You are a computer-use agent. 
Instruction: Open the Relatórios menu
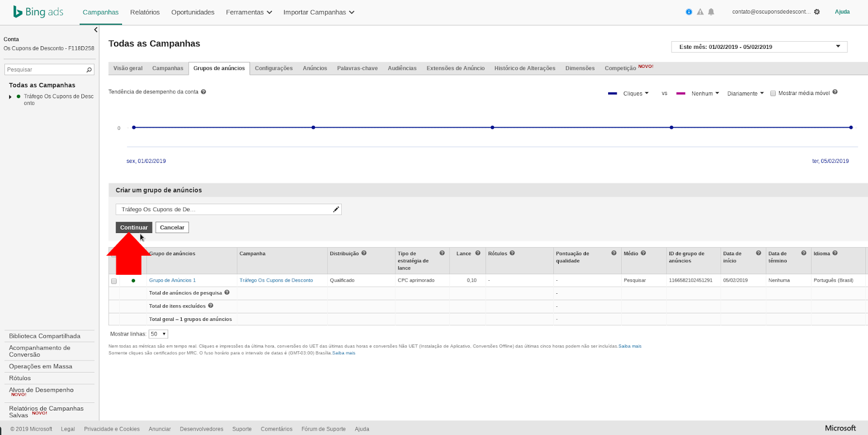click(x=145, y=12)
